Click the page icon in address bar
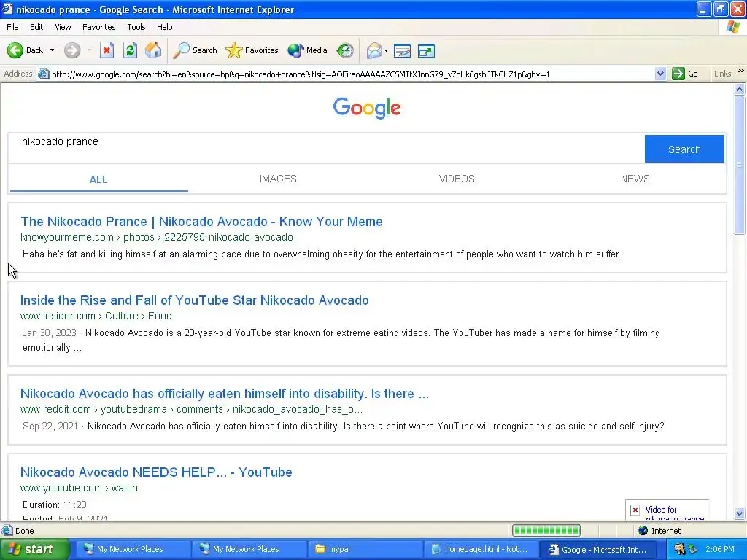Image resolution: width=747 pixels, height=560 pixels. 43,74
